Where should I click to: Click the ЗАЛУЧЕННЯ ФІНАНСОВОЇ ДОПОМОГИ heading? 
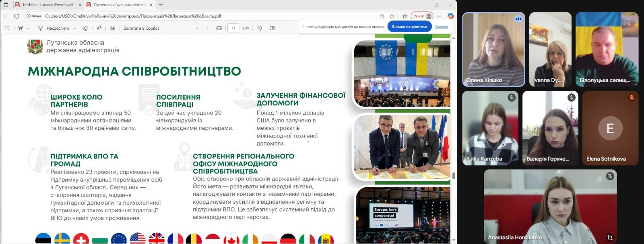[x=301, y=99]
